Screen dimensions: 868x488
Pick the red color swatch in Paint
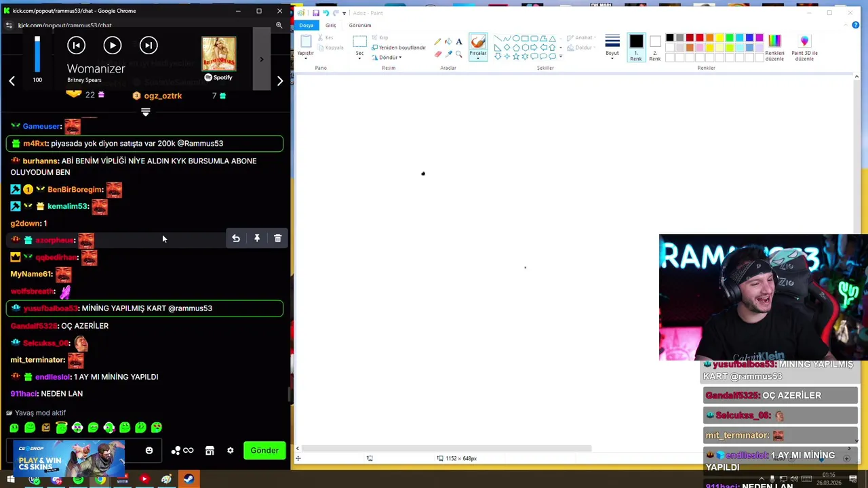pyautogui.click(x=700, y=38)
